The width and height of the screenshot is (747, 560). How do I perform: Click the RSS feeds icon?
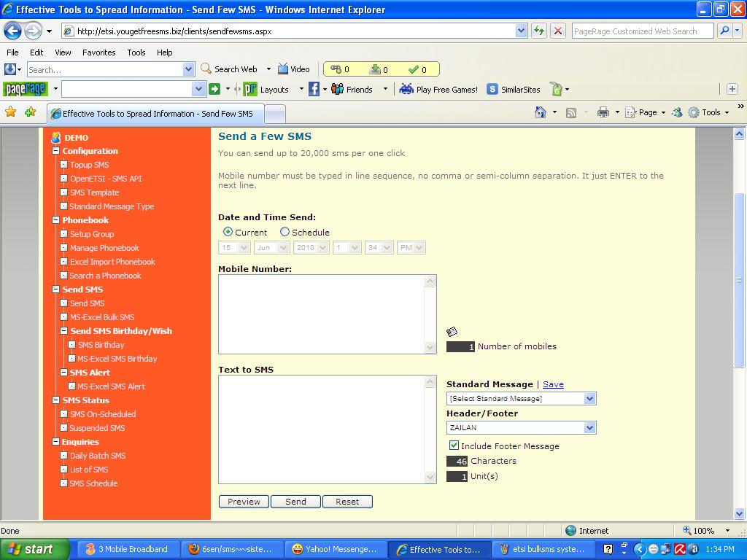tap(570, 113)
